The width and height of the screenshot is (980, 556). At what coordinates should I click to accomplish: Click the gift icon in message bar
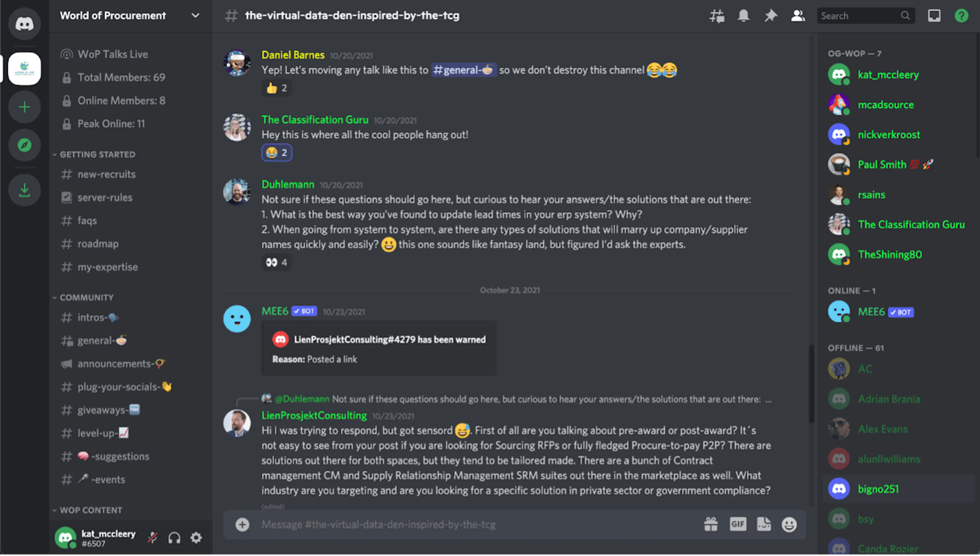point(711,524)
